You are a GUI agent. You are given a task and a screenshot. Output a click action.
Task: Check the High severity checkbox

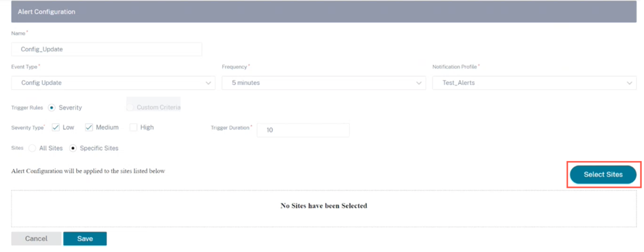(134, 127)
